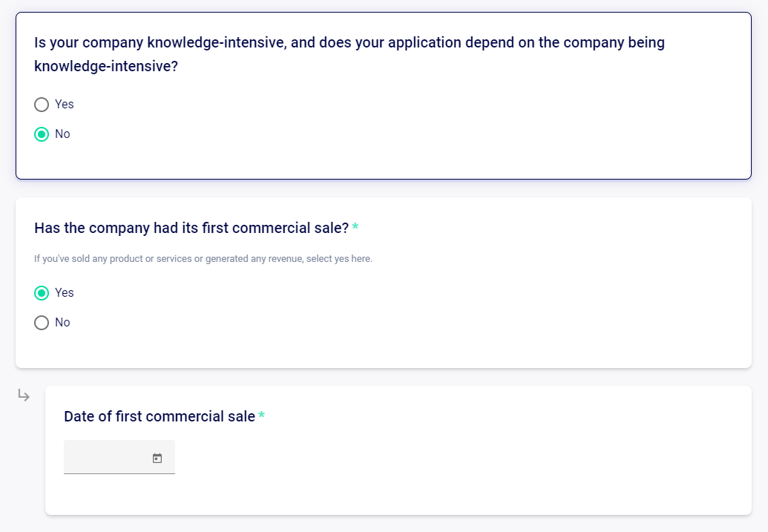Choose Yes radio for first commercial sale
This screenshot has width=768, height=532.
tap(42, 293)
